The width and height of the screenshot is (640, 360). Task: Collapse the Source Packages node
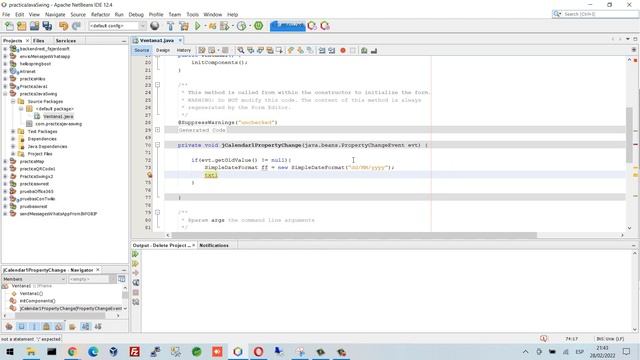tap(13, 101)
